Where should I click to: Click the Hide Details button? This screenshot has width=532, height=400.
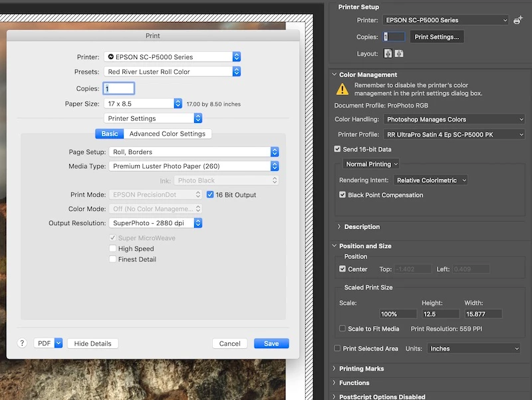(92, 344)
